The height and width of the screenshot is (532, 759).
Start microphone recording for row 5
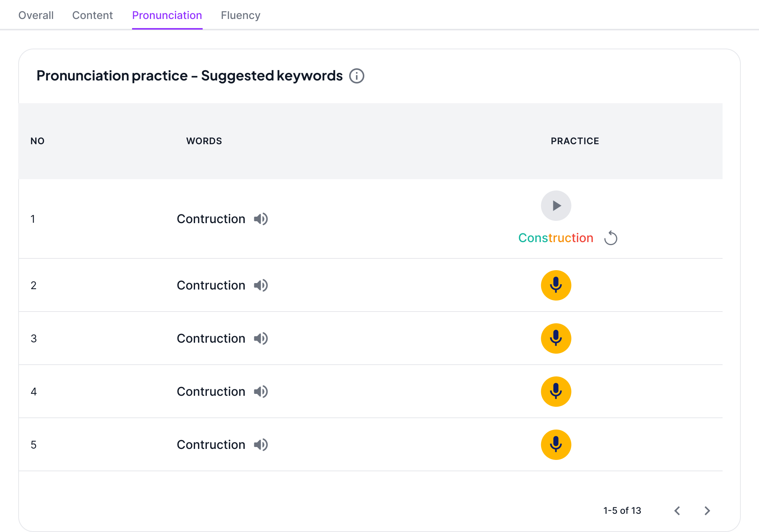click(x=556, y=445)
